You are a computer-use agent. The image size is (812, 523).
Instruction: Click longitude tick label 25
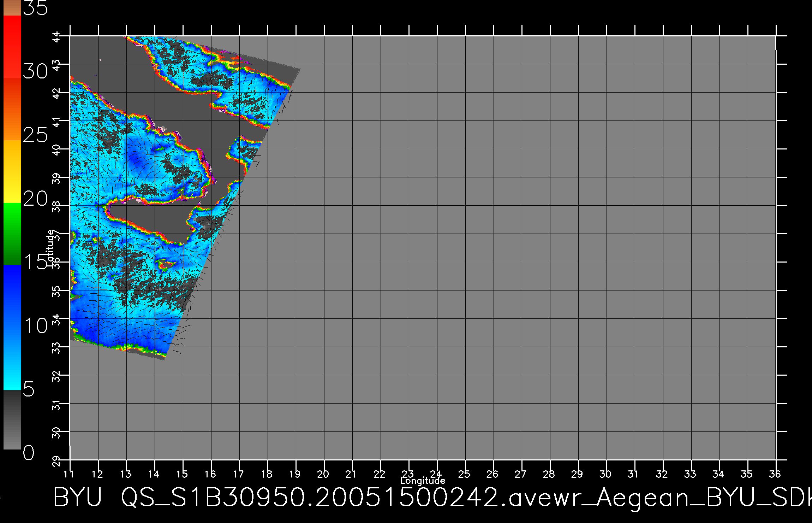(464, 474)
